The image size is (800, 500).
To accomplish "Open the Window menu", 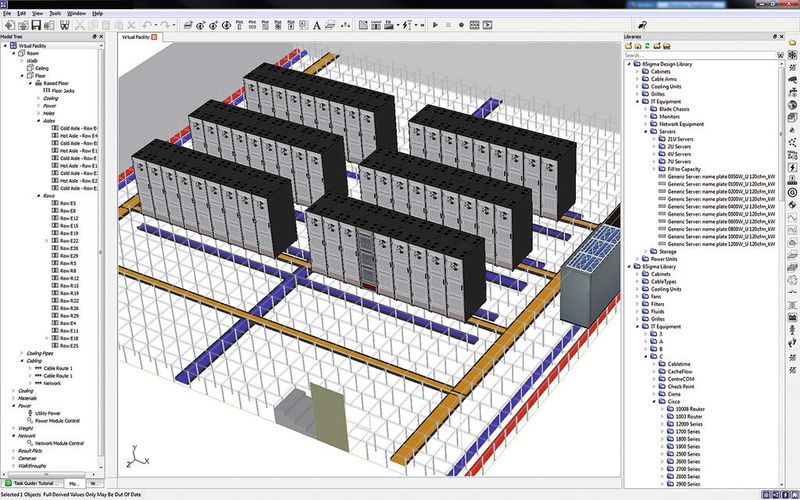I will coord(76,13).
